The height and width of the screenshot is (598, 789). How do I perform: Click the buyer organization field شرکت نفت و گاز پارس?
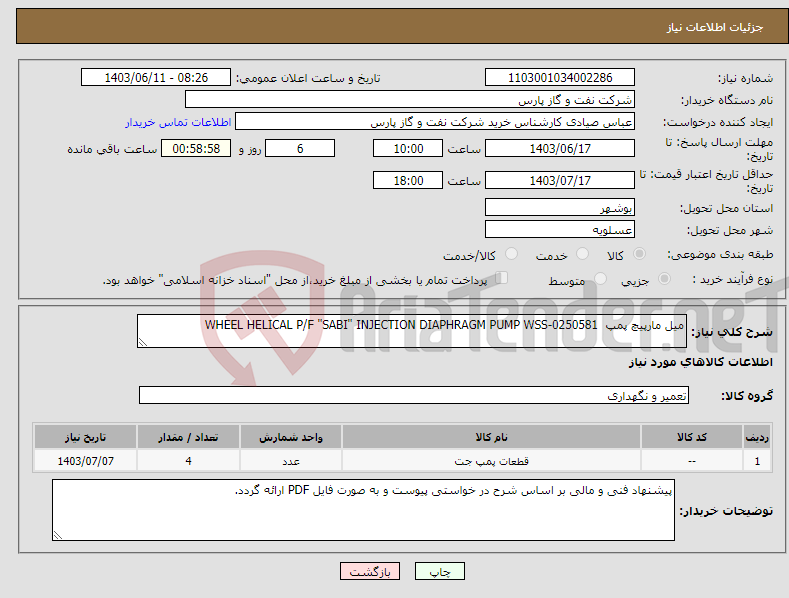point(410,100)
